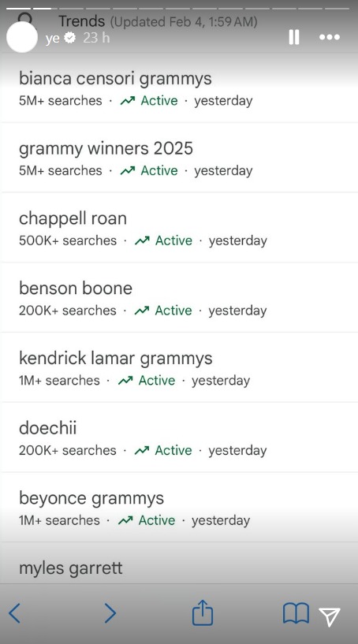Image resolution: width=358 pixels, height=644 pixels.
Task: Send story with paper plane icon
Action: coord(330,617)
